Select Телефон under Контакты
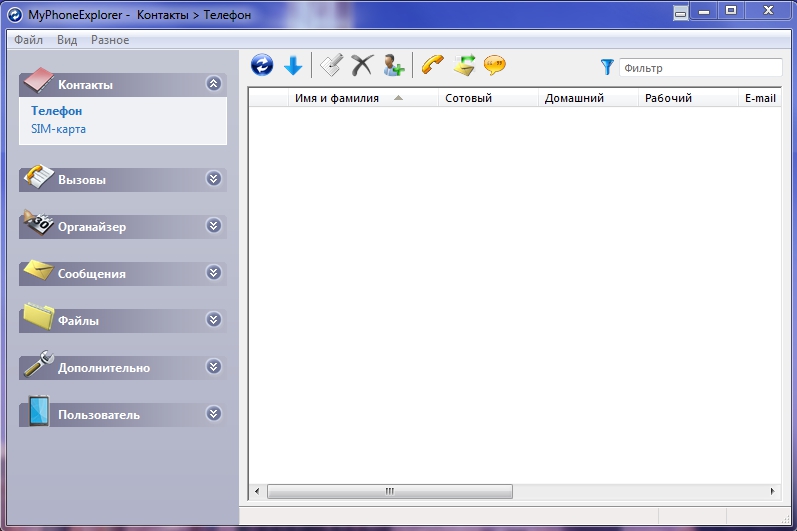The height and width of the screenshot is (531, 797). 56,111
